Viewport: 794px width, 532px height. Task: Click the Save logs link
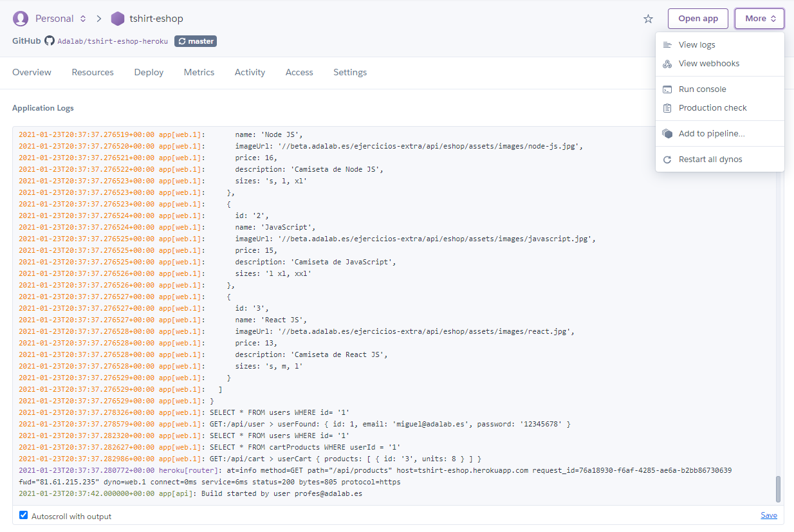click(x=769, y=515)
